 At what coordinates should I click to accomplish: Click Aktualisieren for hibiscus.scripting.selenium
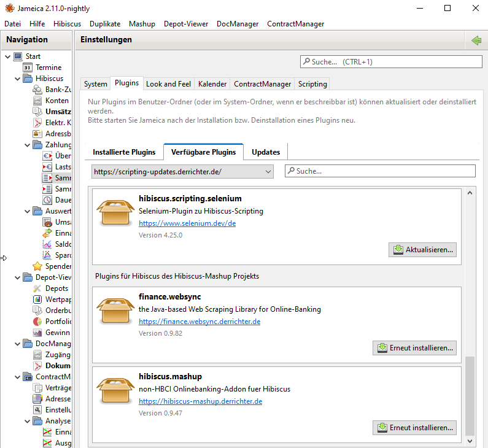click(422, 250)
